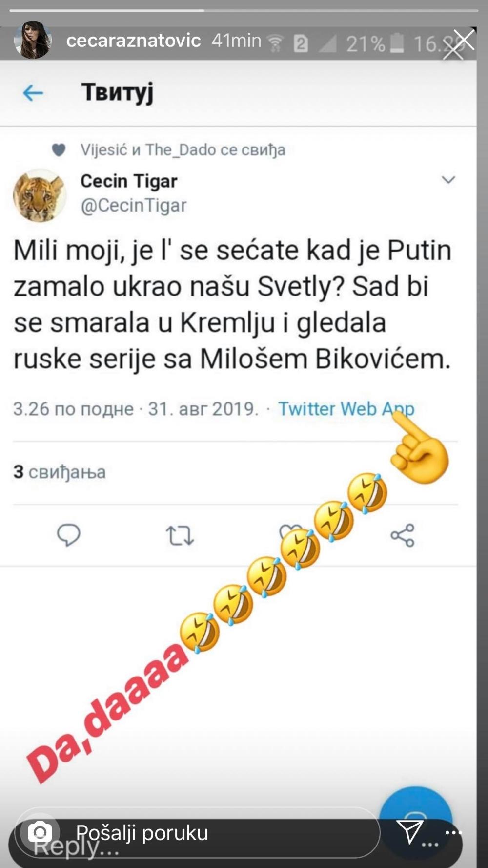Expand the tweet options chevron
The image size is (488, 868).
coord(448,180)
